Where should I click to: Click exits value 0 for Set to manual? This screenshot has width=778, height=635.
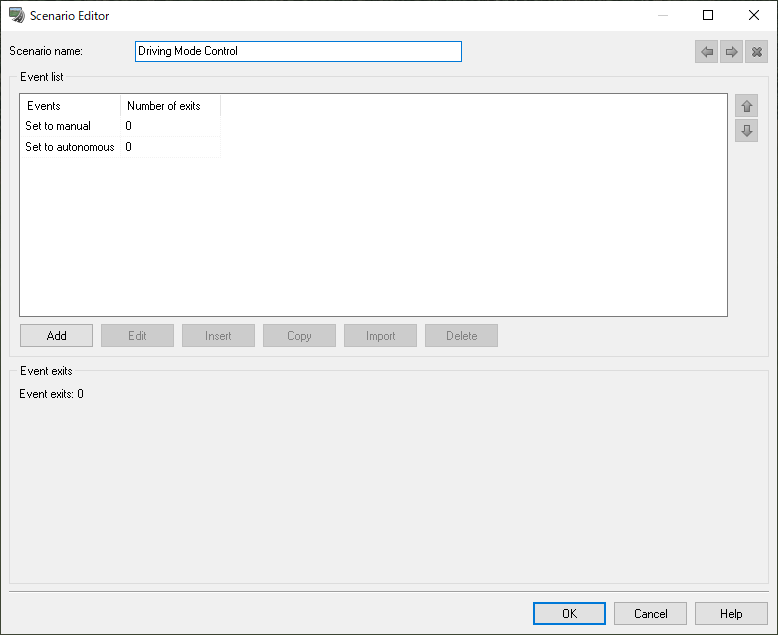coord(129,126)
